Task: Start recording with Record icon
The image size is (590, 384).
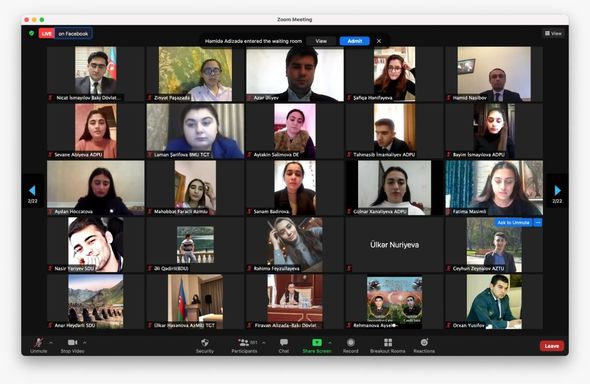Action: [350, 342]
